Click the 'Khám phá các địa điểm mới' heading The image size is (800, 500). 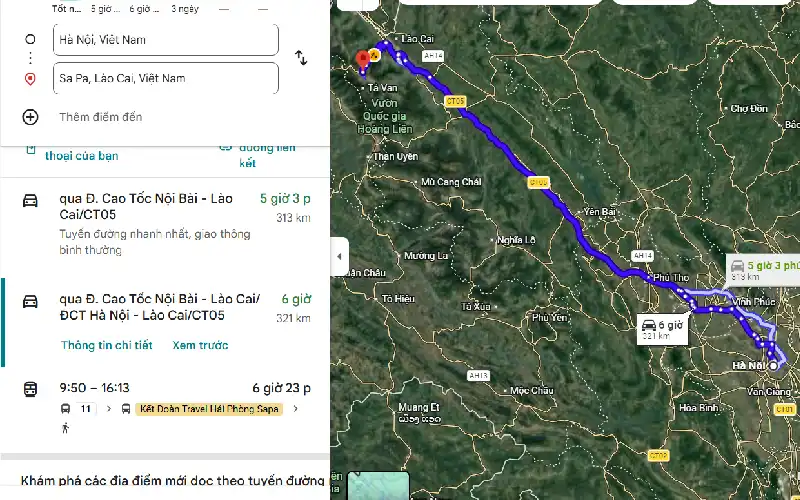point(173,481)
